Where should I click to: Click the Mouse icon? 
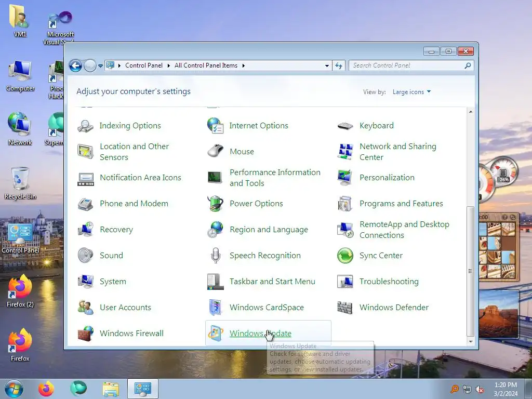coord(216,151)
